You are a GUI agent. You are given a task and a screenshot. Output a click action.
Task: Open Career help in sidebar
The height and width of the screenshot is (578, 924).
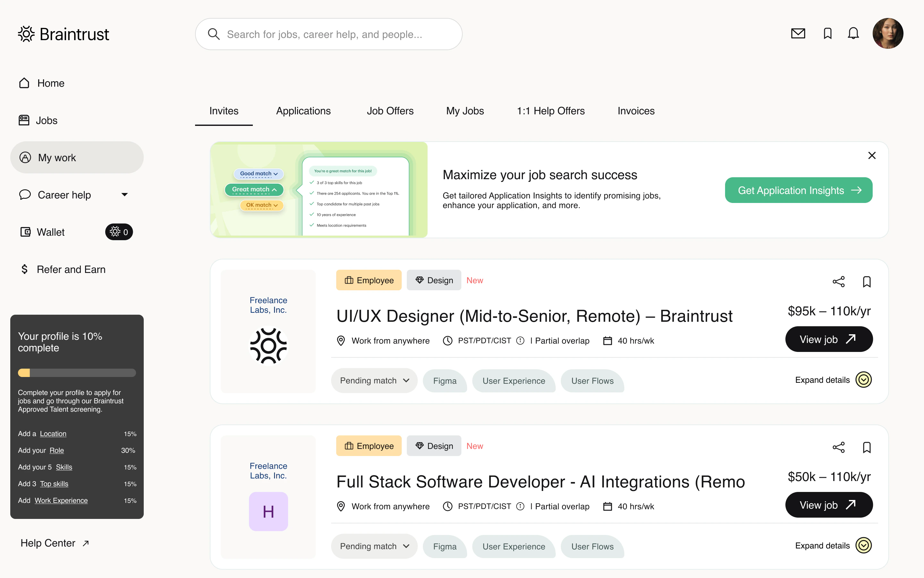tap(56, 195)
